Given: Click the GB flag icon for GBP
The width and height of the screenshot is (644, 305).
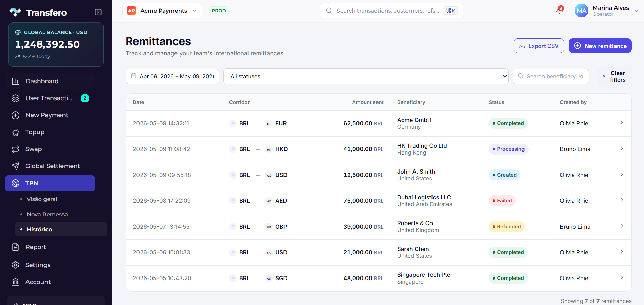Looking at the screenshot, I should [269, 227].
